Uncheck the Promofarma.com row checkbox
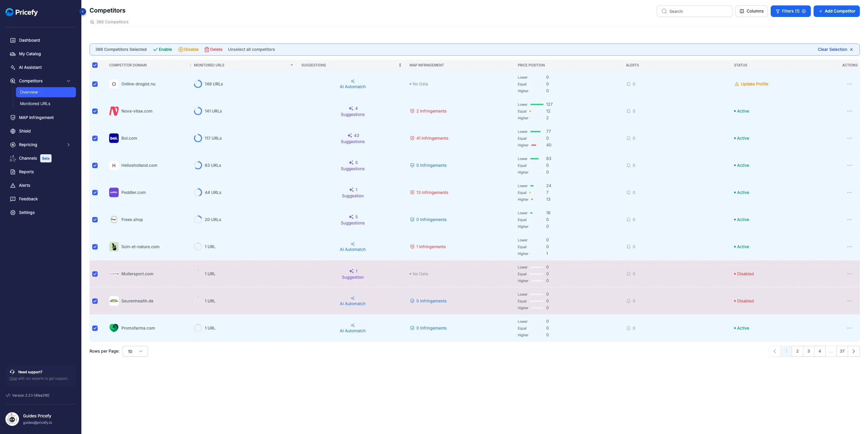868x434 pixels. pos(95,328)
